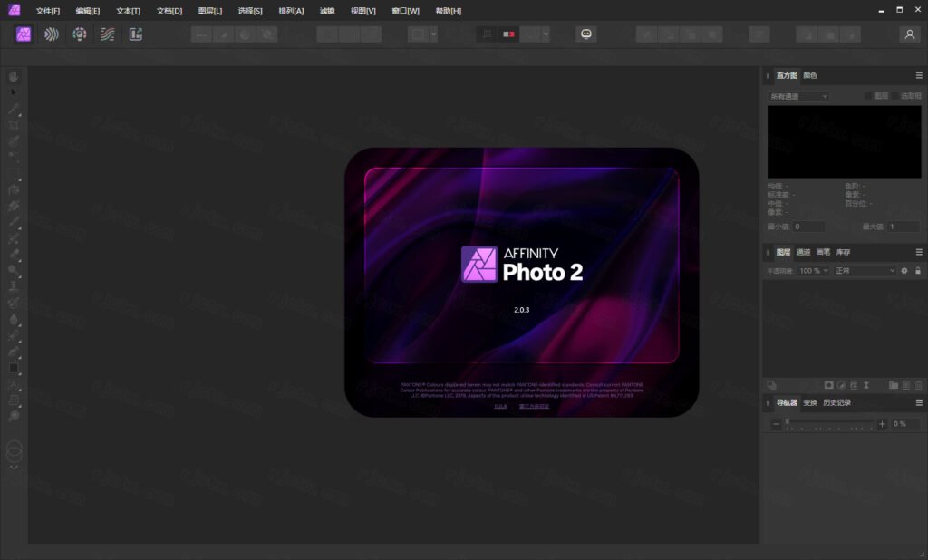928x560 pixels.
Task: Click the fx layer effects icon
Action: point(854,385)
